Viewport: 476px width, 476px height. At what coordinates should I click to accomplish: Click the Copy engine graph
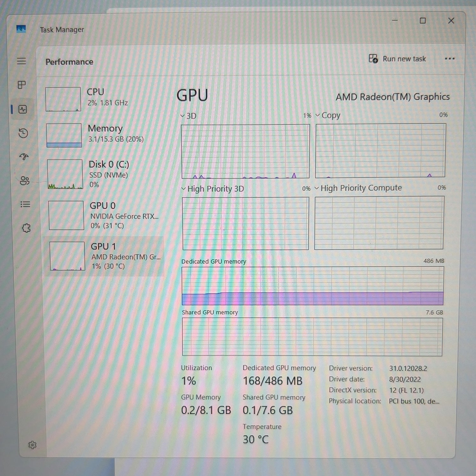(x=380, y=150)
